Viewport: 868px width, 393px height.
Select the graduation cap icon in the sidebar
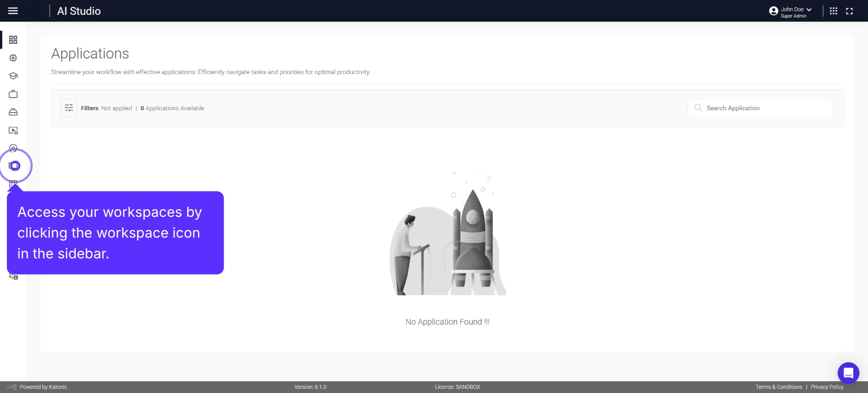13,76
